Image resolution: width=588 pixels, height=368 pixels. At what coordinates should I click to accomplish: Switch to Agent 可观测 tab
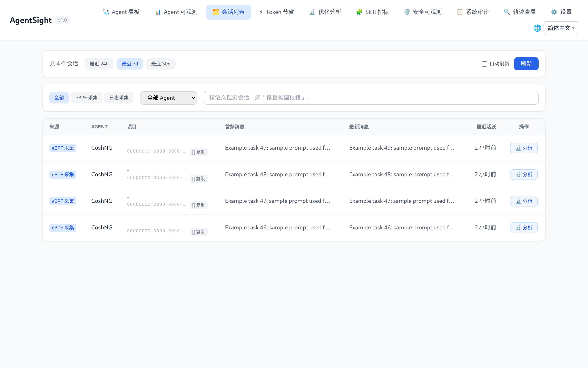(176, 12)
